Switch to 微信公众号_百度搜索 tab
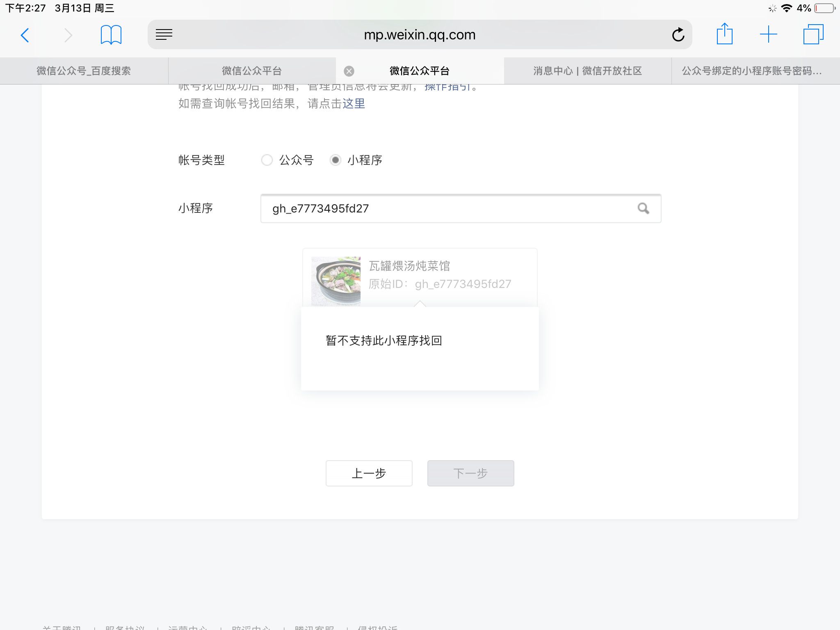 point(84,71)
